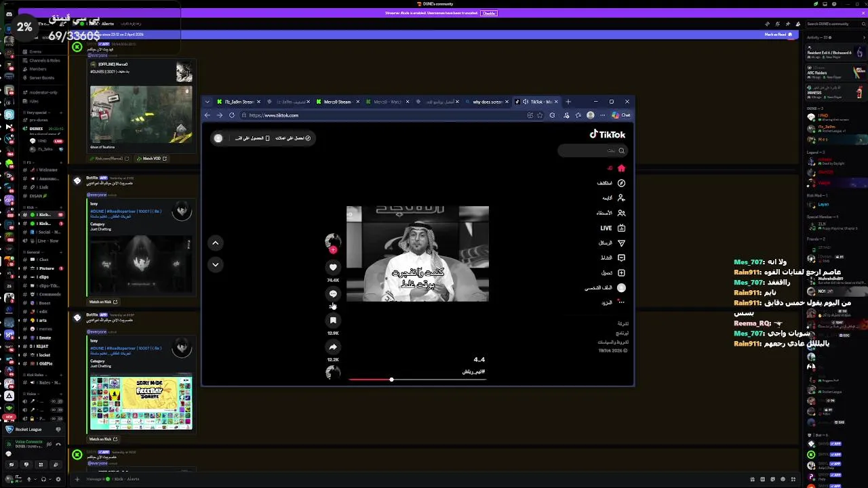Open the TikTok Following icon
The image size is (868, 488).
point(621,198)
